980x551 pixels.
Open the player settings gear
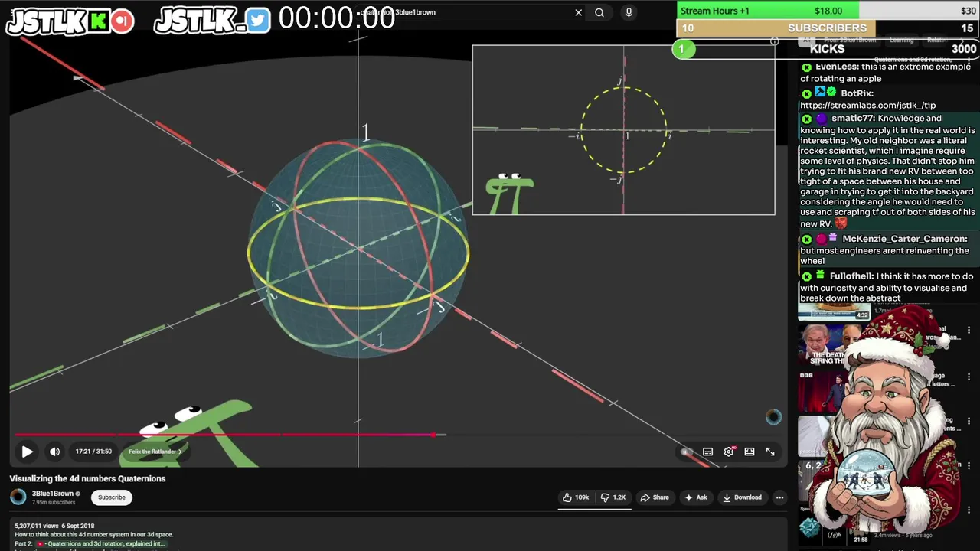click(729, 452)
